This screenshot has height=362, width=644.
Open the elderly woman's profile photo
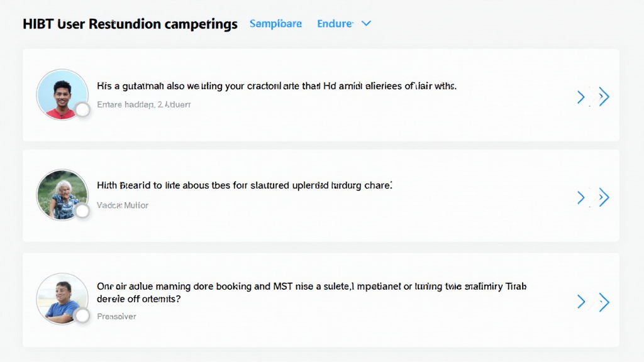62,194
